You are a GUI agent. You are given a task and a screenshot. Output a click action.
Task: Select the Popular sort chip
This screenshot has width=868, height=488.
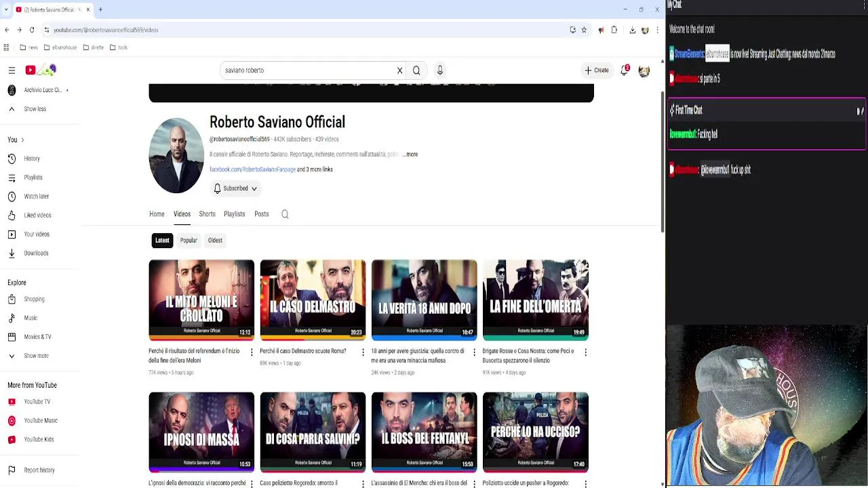[x=189, y=241]
